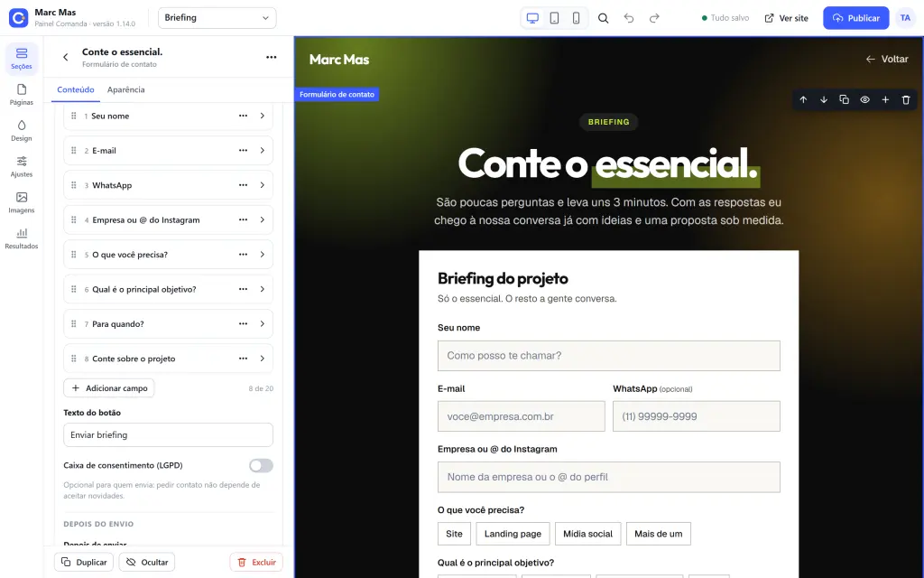Select the Site option in the form

[x=454, y=534]
